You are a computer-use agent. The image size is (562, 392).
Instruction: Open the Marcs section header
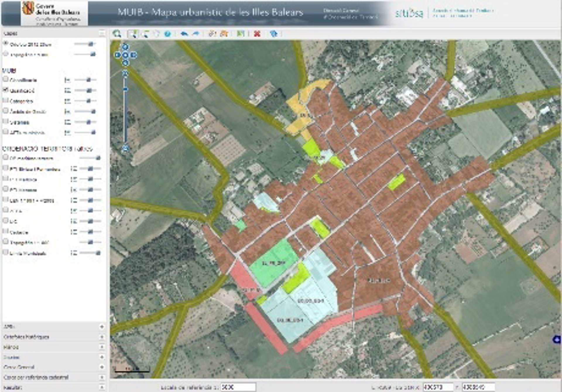tap(11, 347)
